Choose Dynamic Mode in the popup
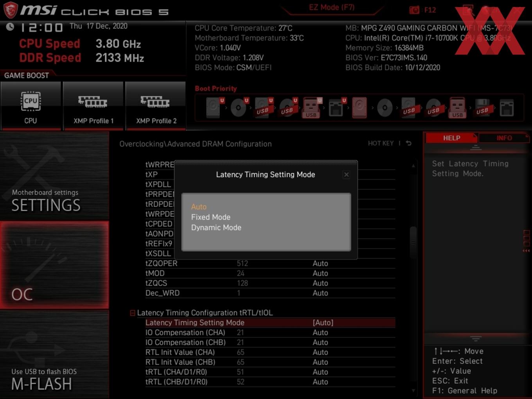 (216, 228)
